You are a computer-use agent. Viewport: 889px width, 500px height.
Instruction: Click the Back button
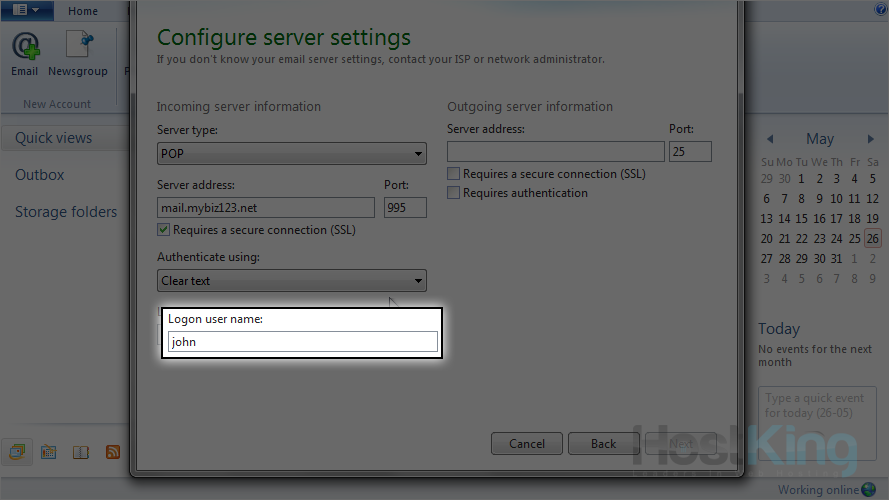pos(603,443)
